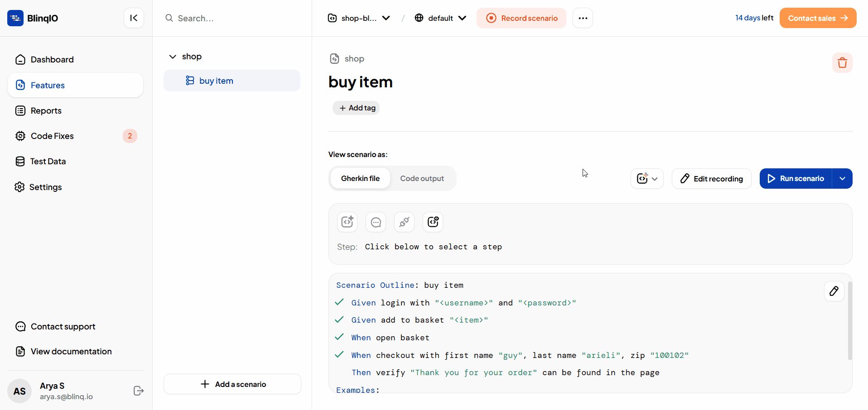Delete scenario using the trash icon
The height and width of the screenshot is (410, 868).
842,63
